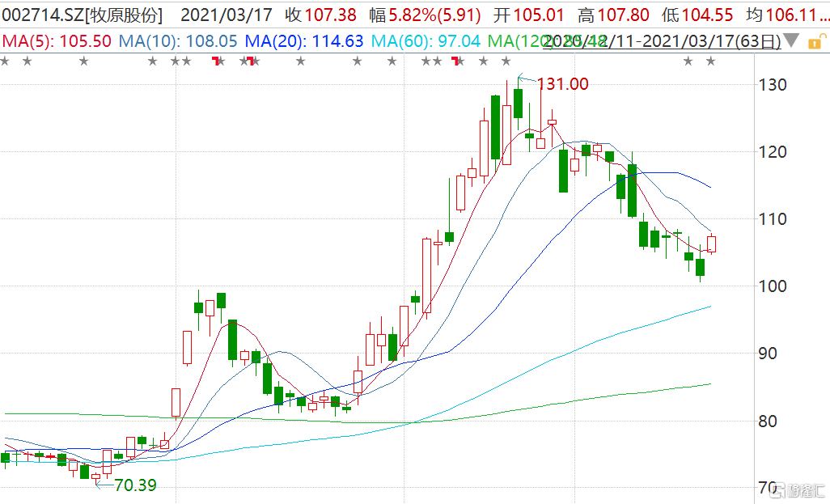Select the MA(10): 108.05 indicator label
Screen dimensions: 830x504
179,41
